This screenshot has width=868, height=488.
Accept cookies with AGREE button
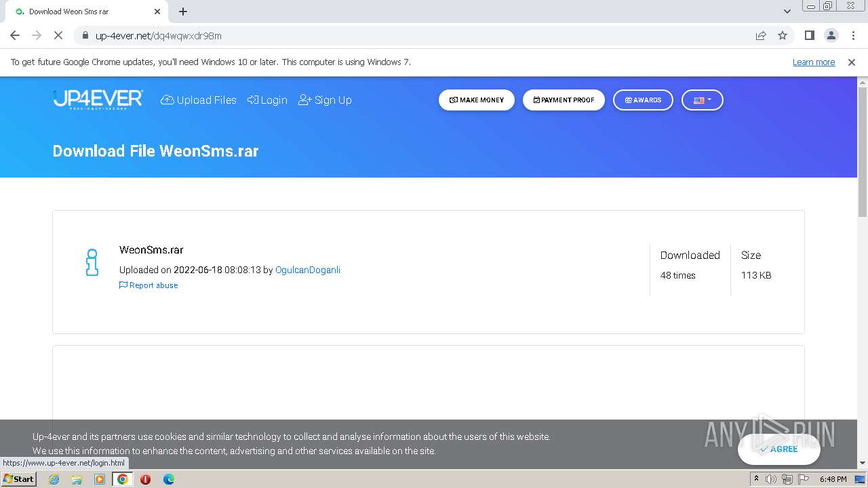coord(779,449)
